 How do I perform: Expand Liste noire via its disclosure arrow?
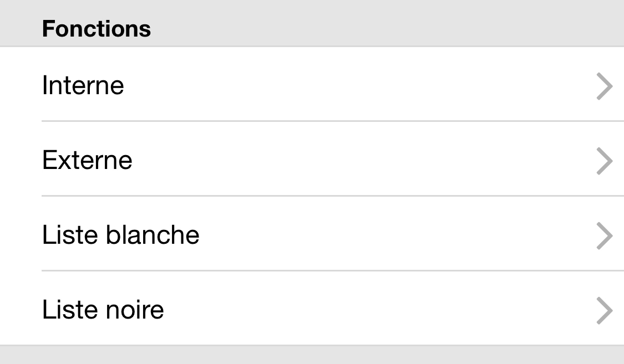coord(604,311)
